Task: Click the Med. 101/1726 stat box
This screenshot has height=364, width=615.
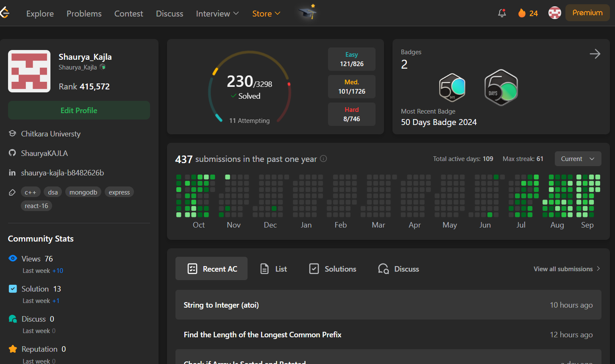Action: click(x=352, y=87)
